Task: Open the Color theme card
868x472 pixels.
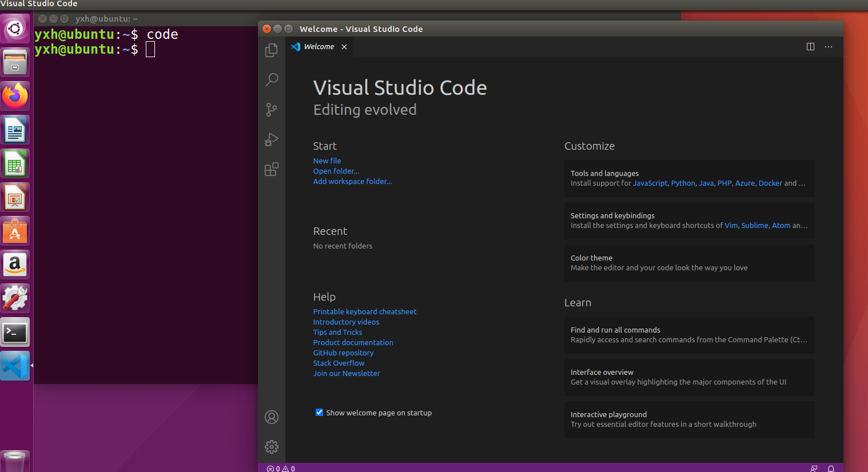Action: click(x=690, y=263)
